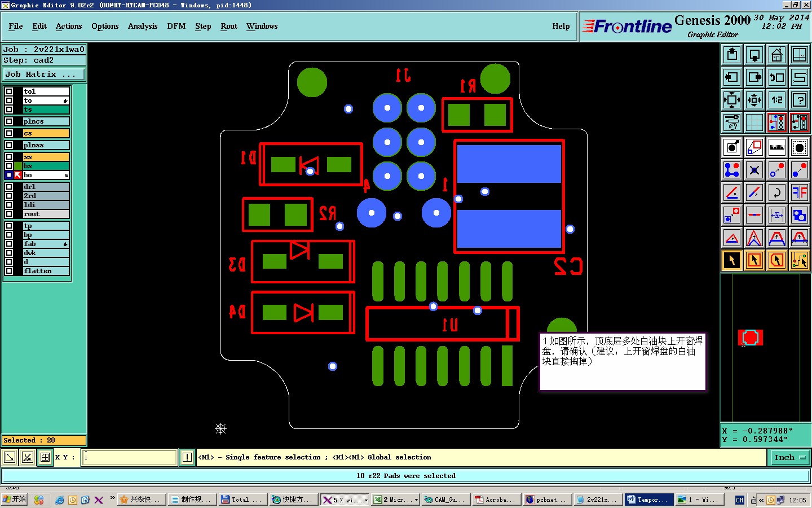Click the pan up view icon
Screen dimensions: 812x508
point(732,55)
